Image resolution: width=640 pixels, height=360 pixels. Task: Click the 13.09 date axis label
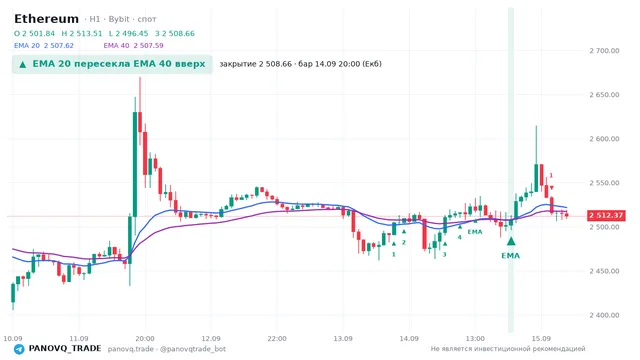(343, 338)
